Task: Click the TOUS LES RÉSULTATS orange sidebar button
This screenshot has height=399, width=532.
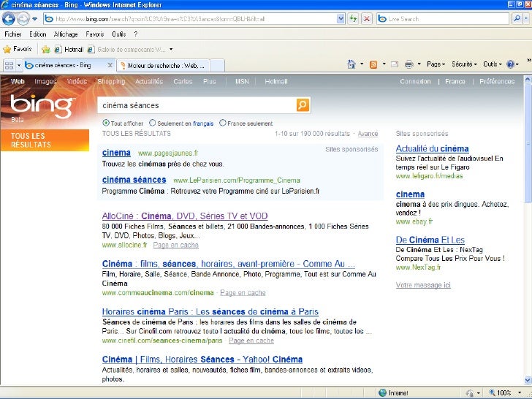Action: (x=45, y=140)
